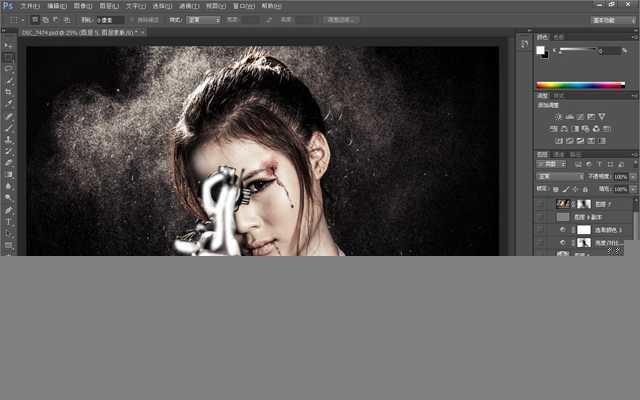
Task: Toggle lock image pixels
Action: pos(566,189)
